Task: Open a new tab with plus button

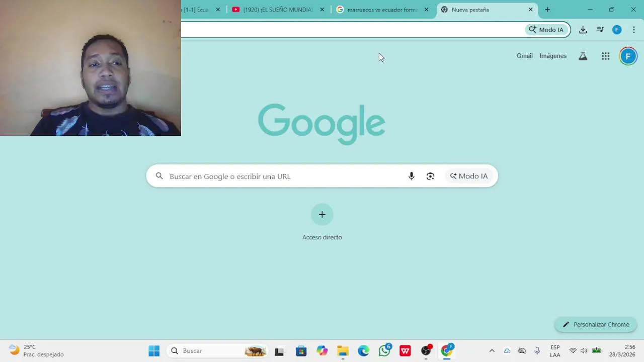Action: tap(547, 10)
